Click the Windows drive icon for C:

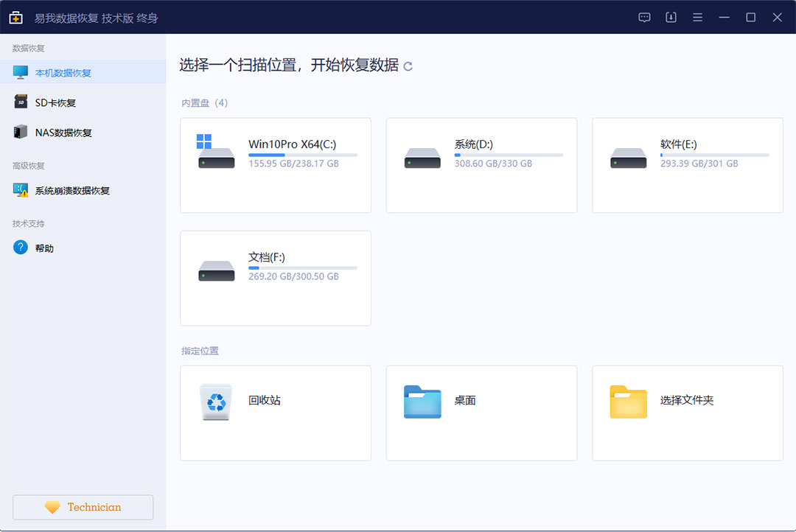(x=216, y=151)
